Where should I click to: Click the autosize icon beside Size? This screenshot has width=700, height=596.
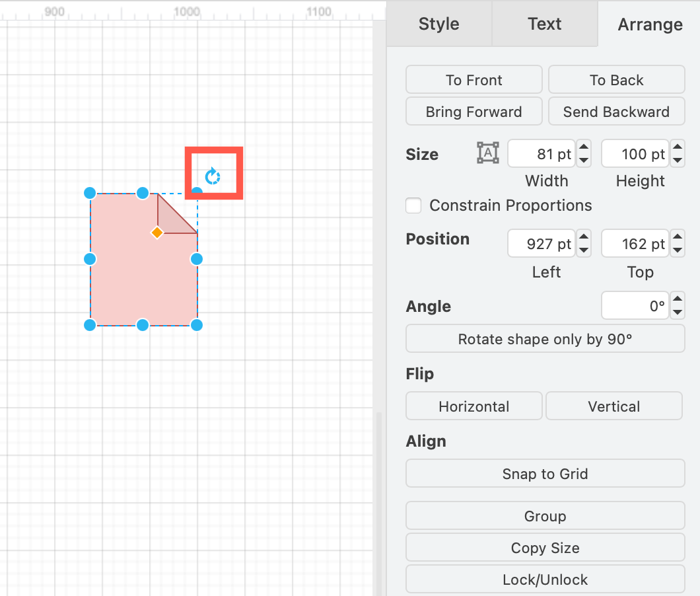[487, 153]
